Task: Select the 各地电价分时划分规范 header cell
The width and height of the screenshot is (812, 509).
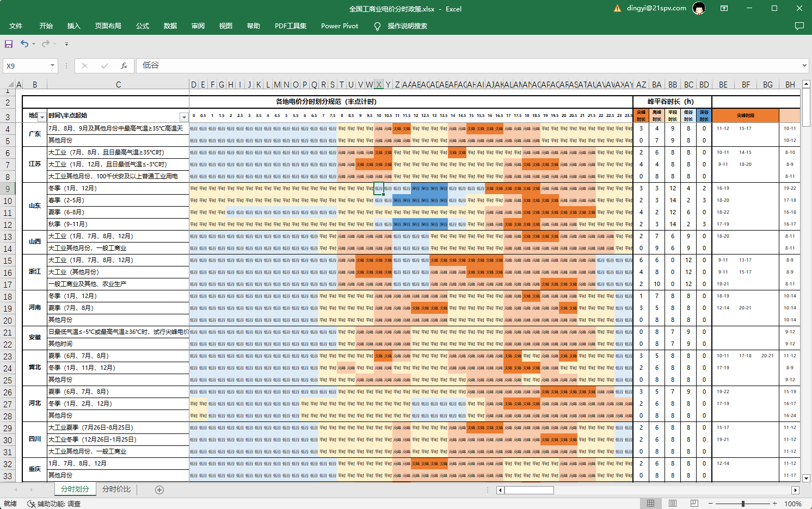Action: pyautogui.click(x=411, y=102)
